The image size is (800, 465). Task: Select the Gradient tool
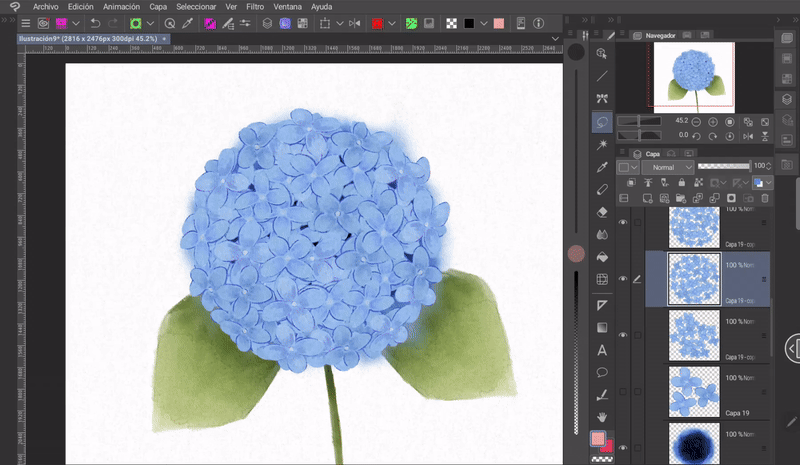602,327
